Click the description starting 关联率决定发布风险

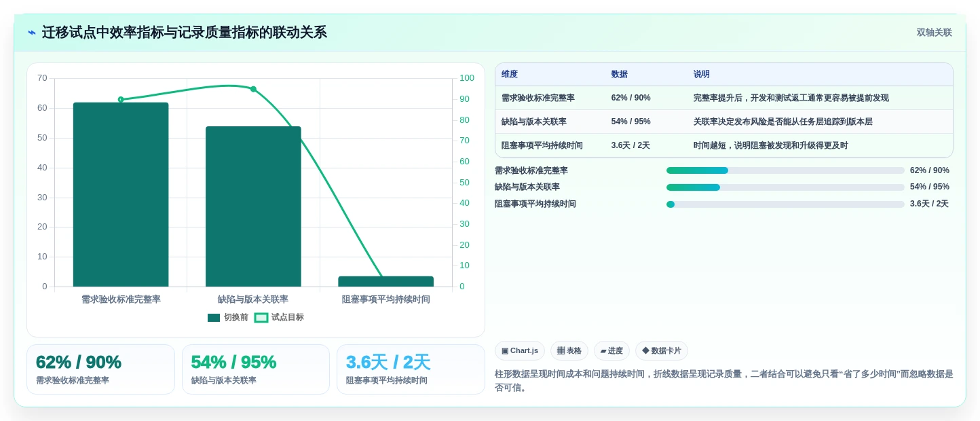point(783,122)
